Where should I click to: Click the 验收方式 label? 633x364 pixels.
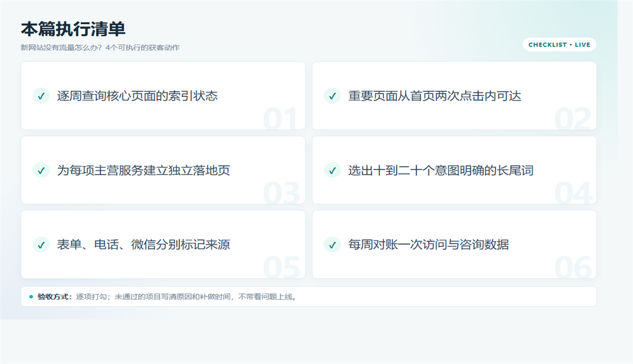[54, 296]
